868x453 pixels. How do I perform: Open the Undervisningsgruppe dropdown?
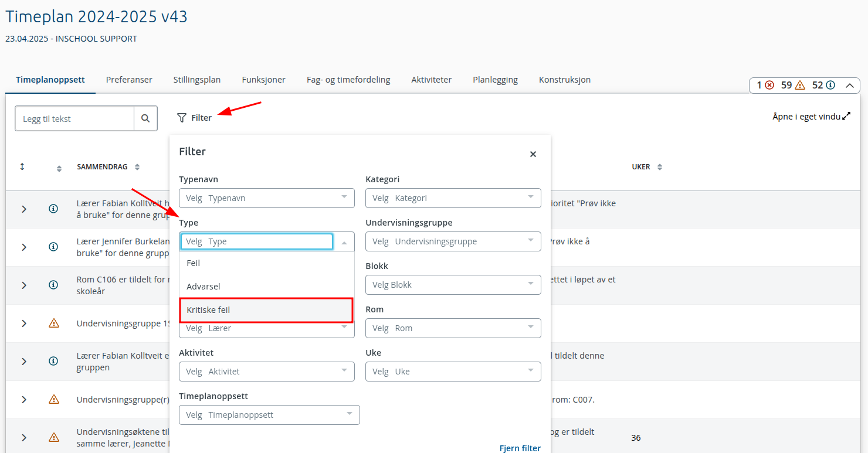click(x=453, y=241)
